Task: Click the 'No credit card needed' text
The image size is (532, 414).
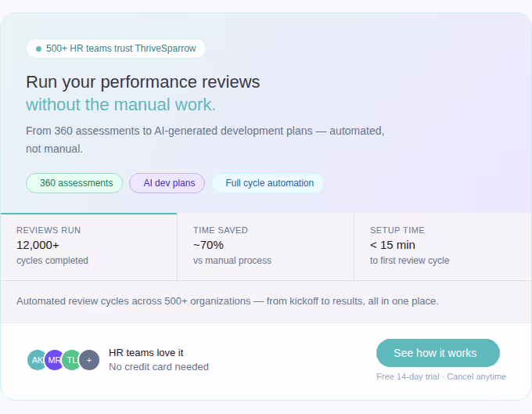Action: pyautogui.click(x=159, y=367)
